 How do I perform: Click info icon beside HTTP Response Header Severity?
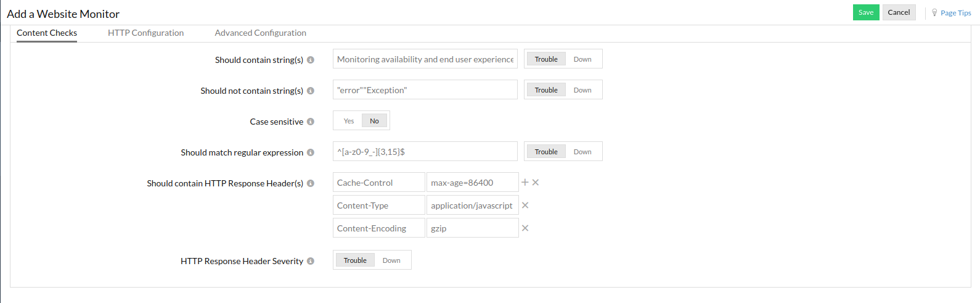(311, 261)
